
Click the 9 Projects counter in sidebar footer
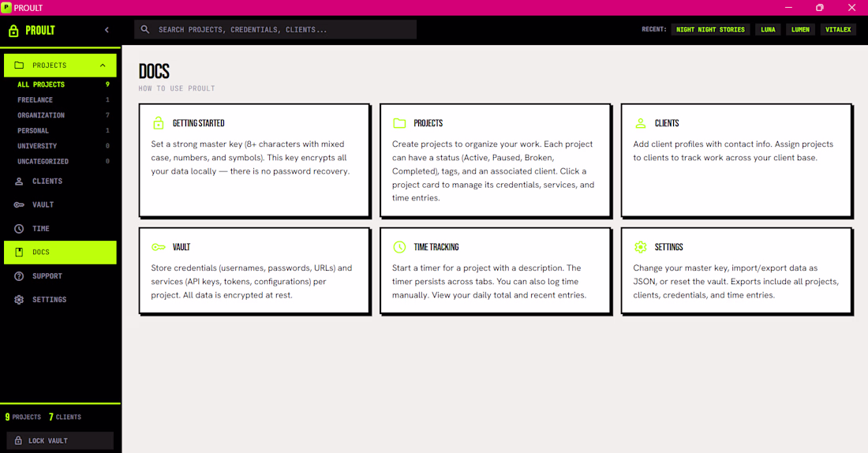(23, 417)
